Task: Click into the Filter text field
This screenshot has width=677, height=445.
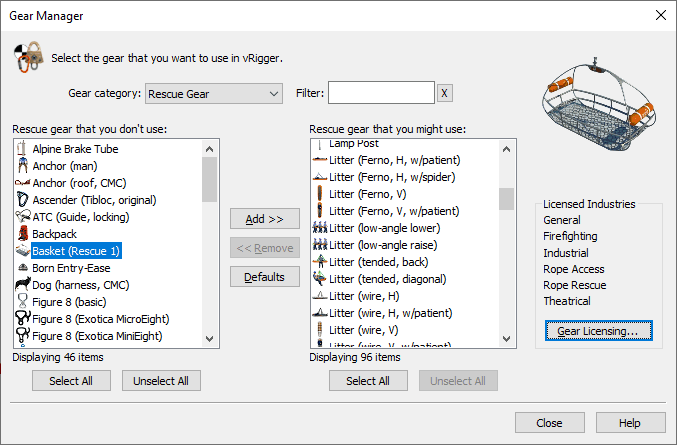Action: click(381, 93)
